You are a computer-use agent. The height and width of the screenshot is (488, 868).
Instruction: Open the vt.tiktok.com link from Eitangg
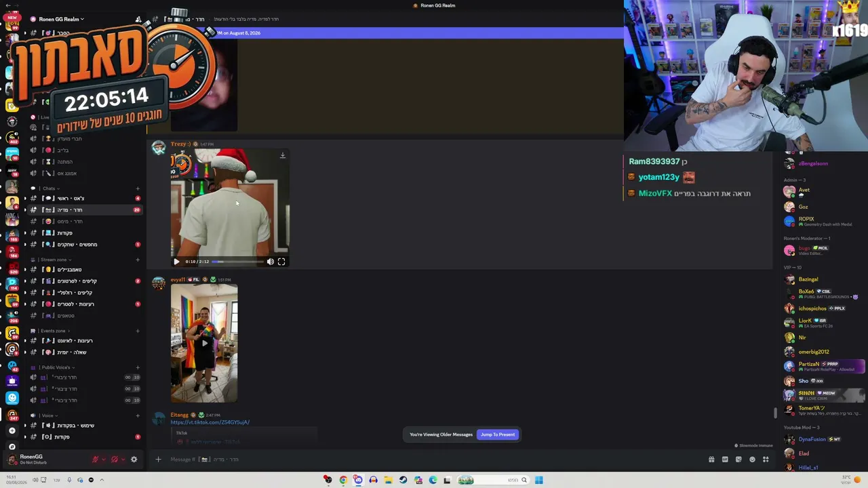pyautogui.click(x=210, y=422)
